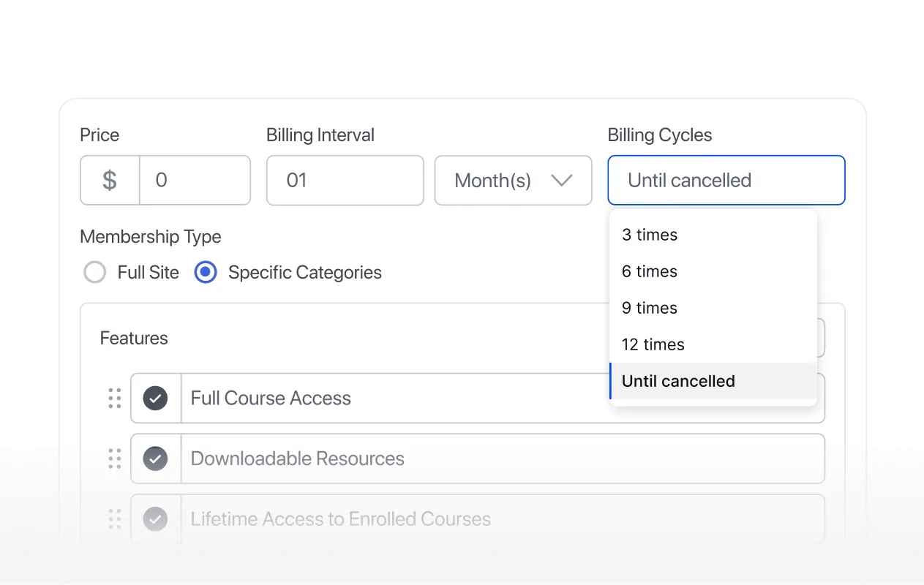Viewport: 924px width, 585px height.
Task: Select the Specific Categories radio option
Action: coord(206,273)
